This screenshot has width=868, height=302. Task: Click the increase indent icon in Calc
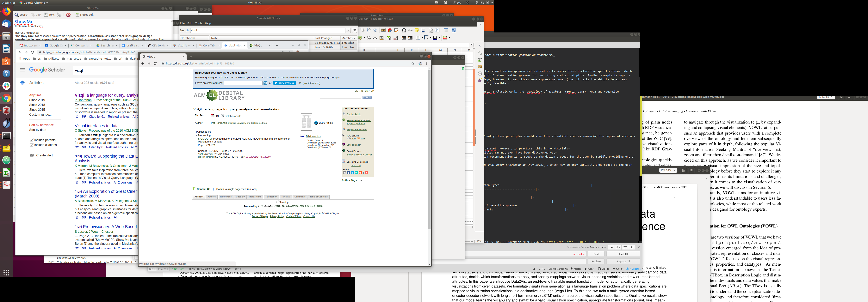coord(404,38)
